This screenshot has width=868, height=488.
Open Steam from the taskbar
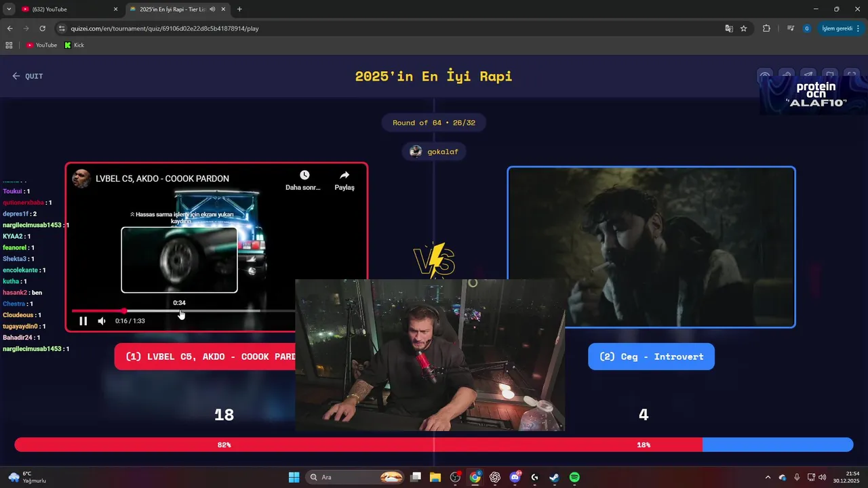(x=554, y=477)
